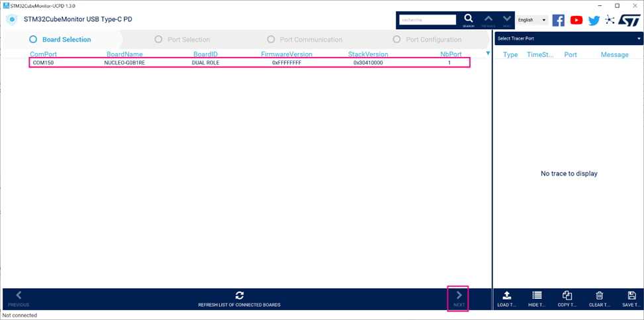Click the NEXT arrow in bottom bar
The image size is (644, 320).
click(459, 299)
